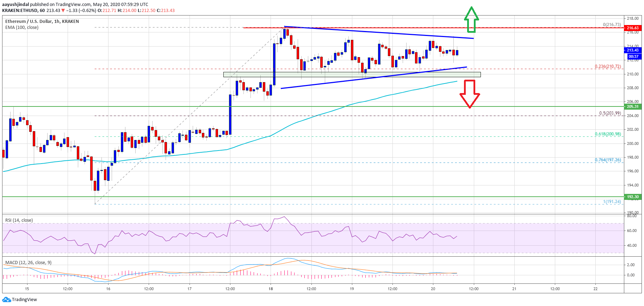Viewport: 644px width, 306px height.
Task: Click the MACD 2.00 scale label
Action: pyautogui.click(x=631, y=265)
